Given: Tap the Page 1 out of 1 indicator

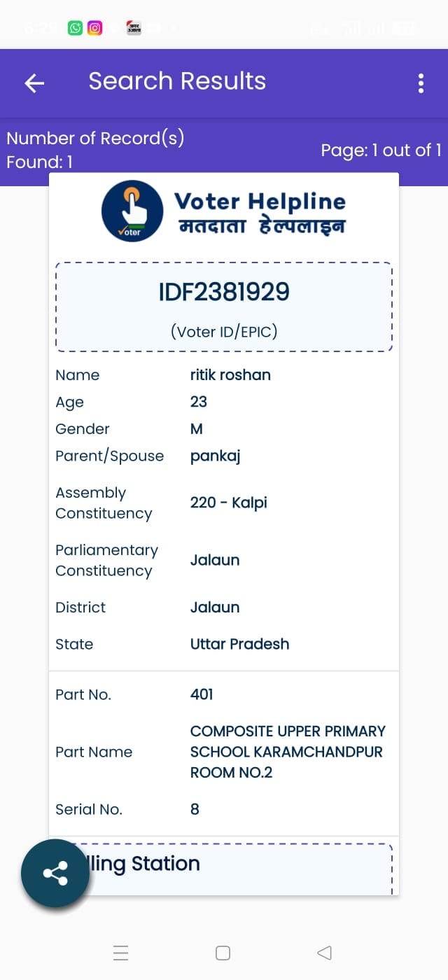Looking at the screenshot, I should click(x=381, y=150).
